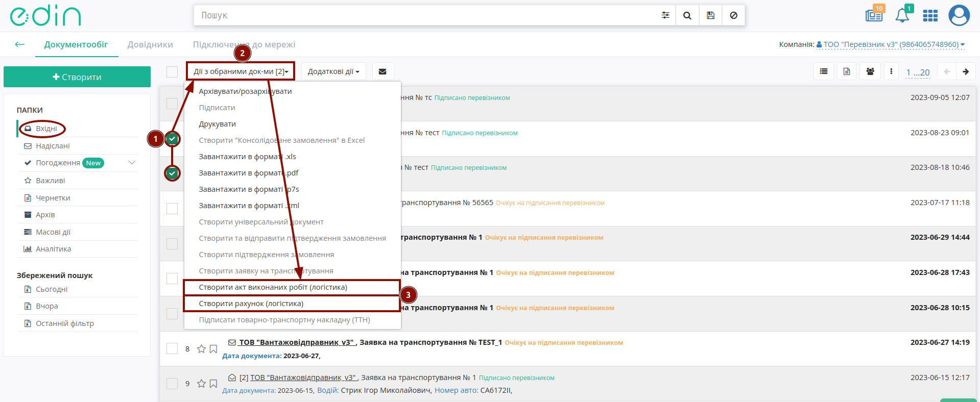Open the news feed icon
Screen dimensions: 980x402
coord(874,15)
